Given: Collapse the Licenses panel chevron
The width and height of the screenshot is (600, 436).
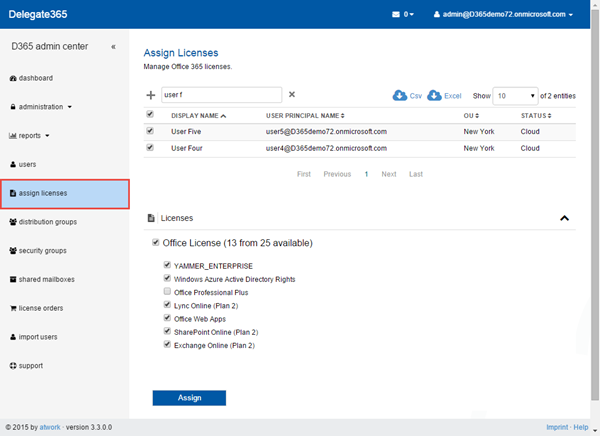Looking at the screenshot, I should click(564, 218).
